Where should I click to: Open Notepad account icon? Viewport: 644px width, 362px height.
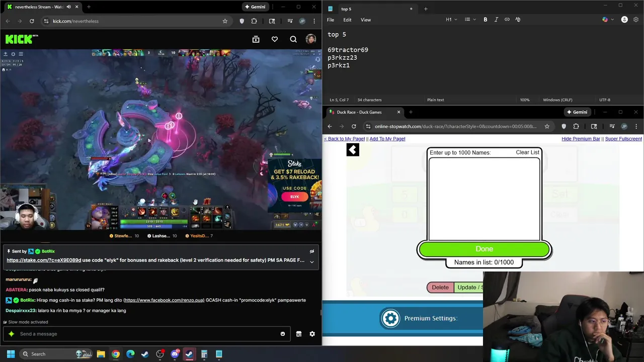pyautogui.click(x=624, y=20)
